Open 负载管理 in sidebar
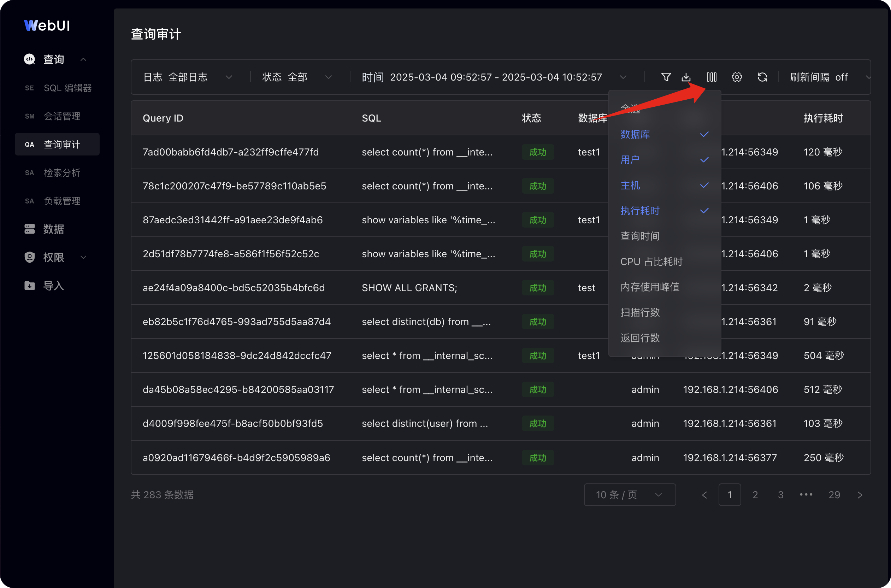Viewport: 891px width, 588px height. pos(57,201)
